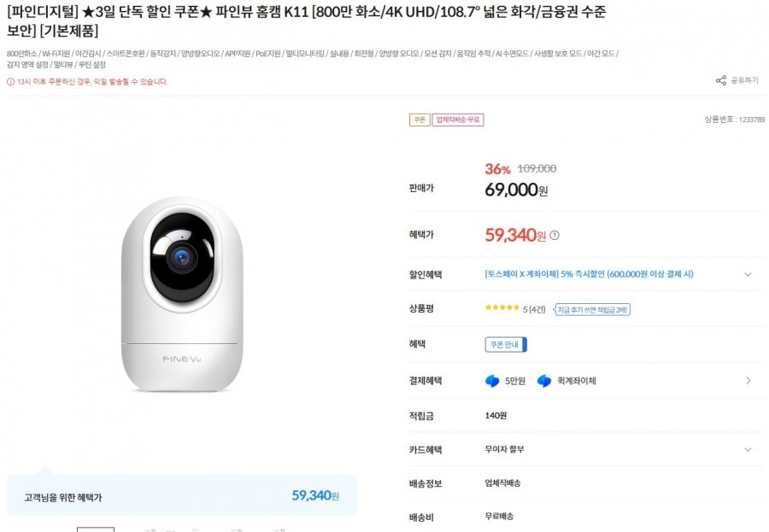Click the 지금 후기 쓰면 적립금 review bubble

[593, 309]
